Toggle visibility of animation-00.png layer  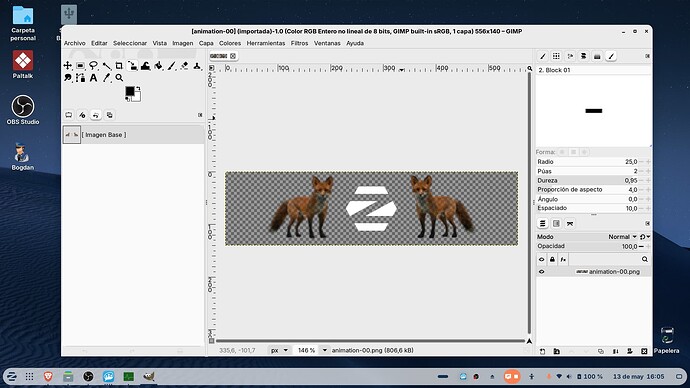[542, 272]
